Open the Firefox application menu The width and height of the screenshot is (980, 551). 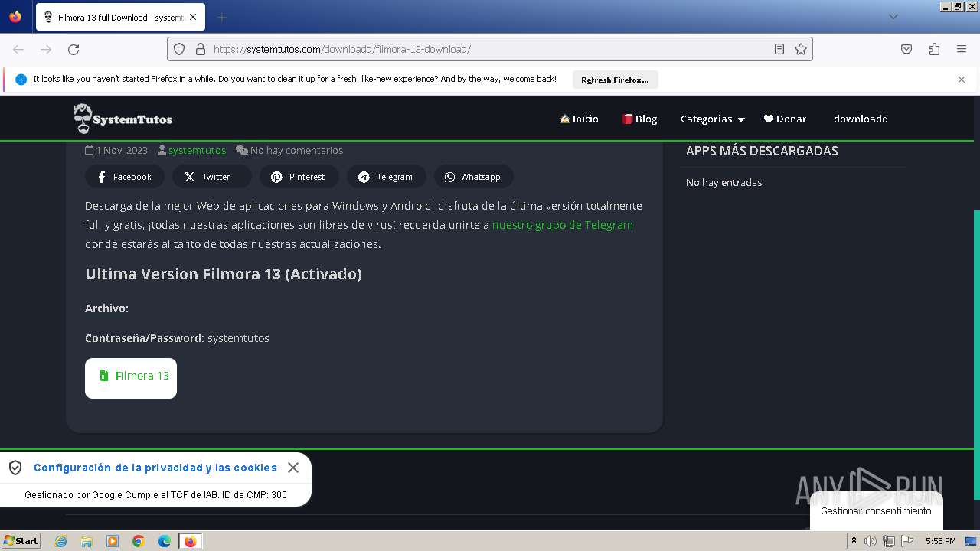[x=962, y=49]
